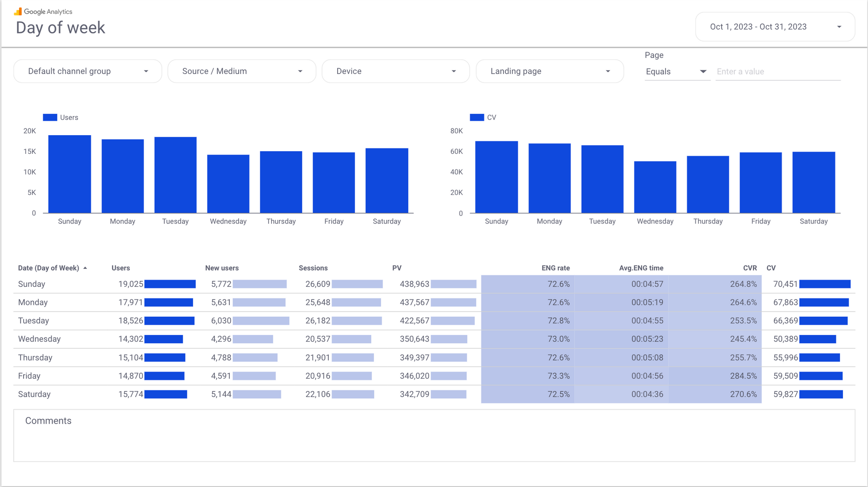This screenshot has height=487, width=868.
Task: Sort table by Sessions column header
Action: 313,268
